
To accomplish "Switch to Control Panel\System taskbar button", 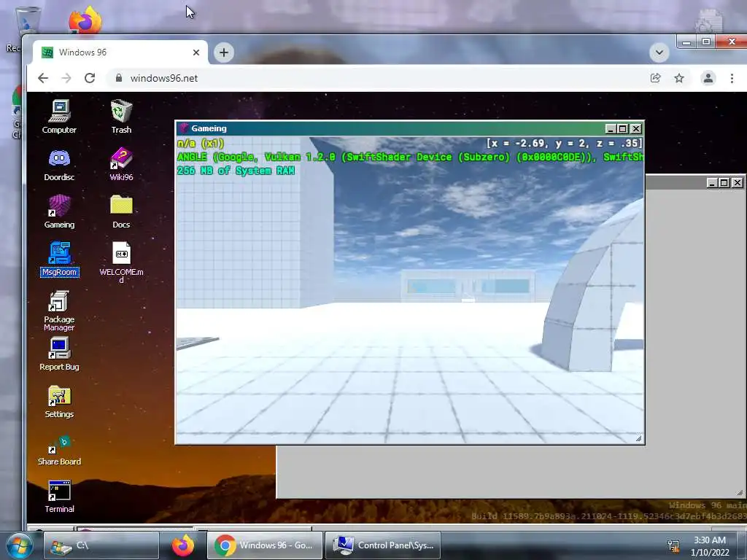I will point(382,545).
